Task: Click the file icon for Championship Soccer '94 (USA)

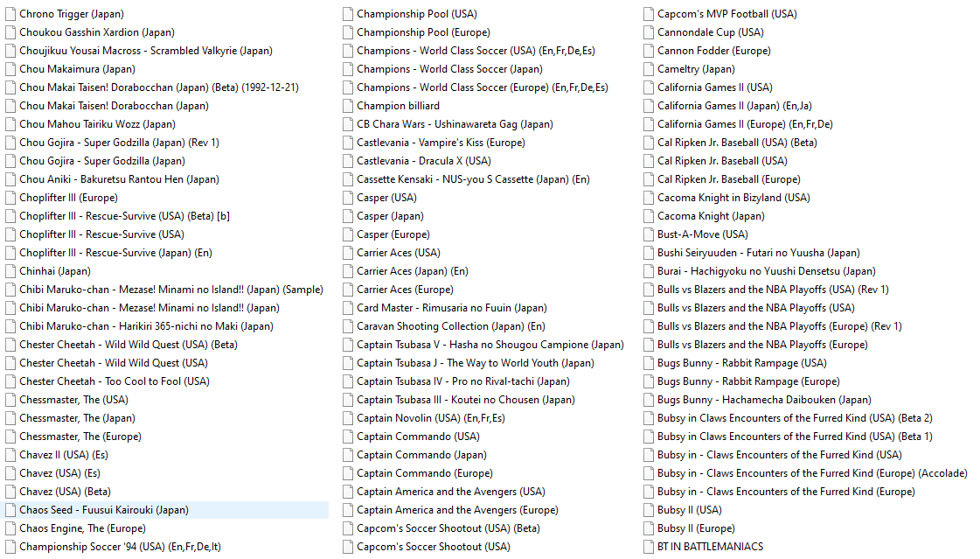Action: (10, 547)
